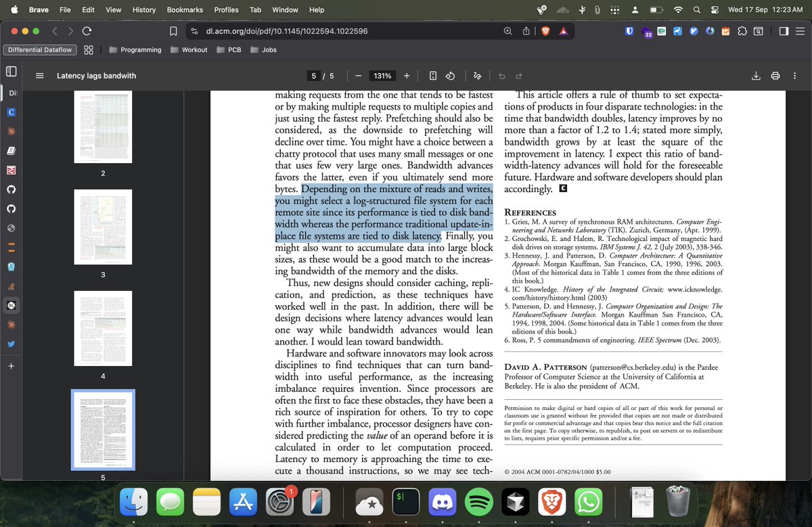Launch Spotify from the Dock
Image resolution: width=812 pixels, height=527 pixels.
(x=480, y=501)
